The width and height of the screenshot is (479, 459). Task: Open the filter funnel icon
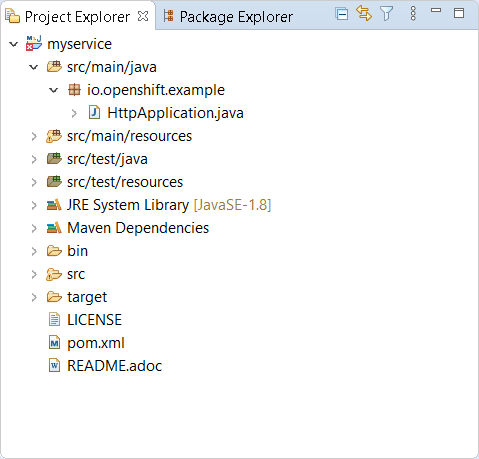386,14
